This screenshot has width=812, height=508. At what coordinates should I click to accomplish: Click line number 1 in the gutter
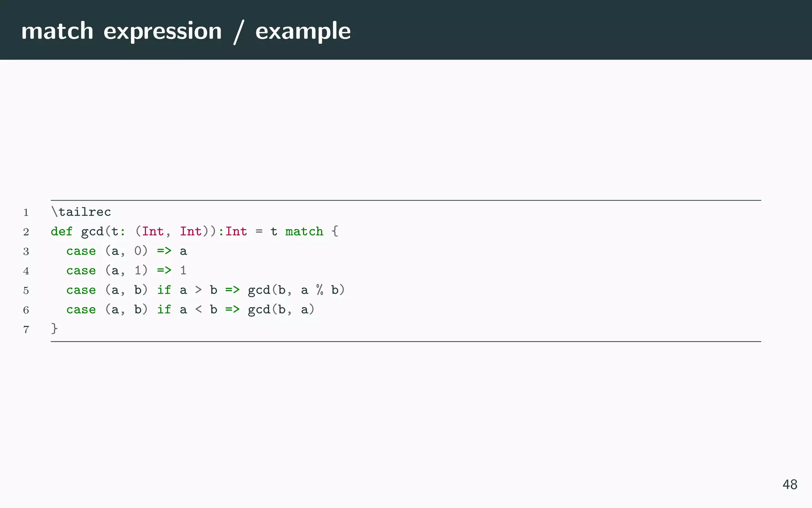(x=26, y=212)
